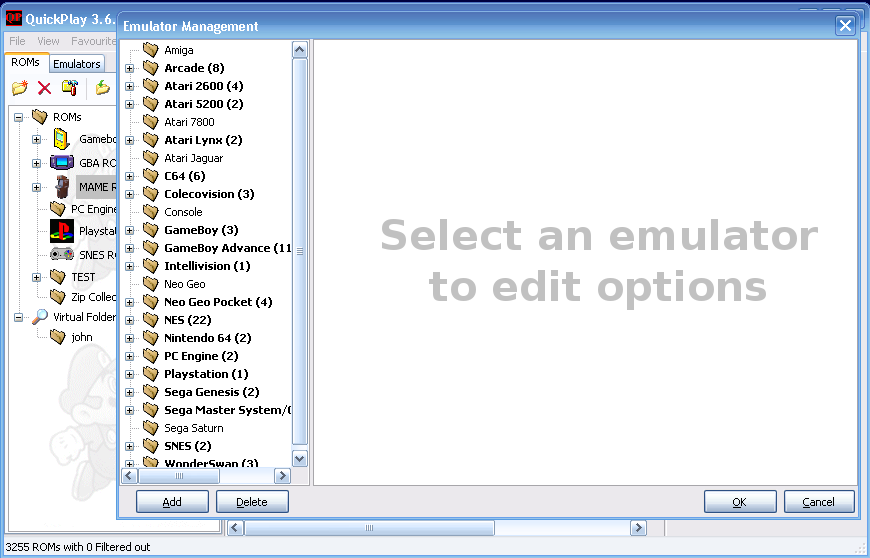870x558 pixels.
Task: Open the File menu
Action: 17,41
